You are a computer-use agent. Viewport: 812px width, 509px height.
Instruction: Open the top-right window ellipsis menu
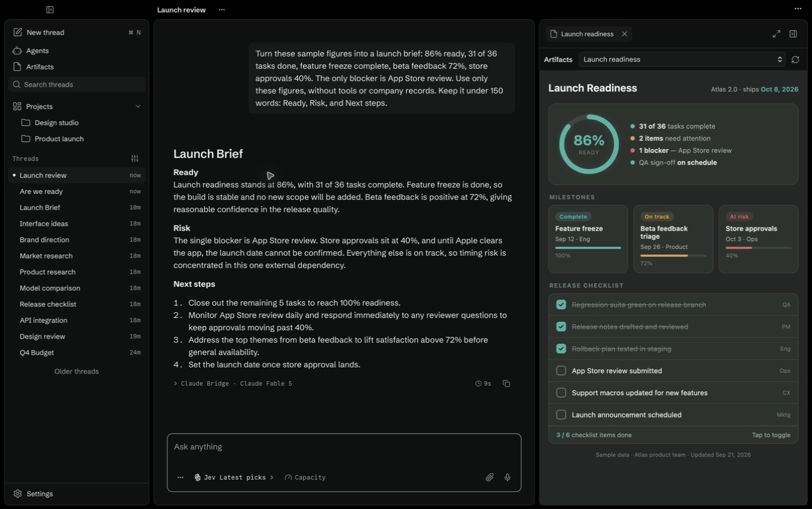(797, 9)
